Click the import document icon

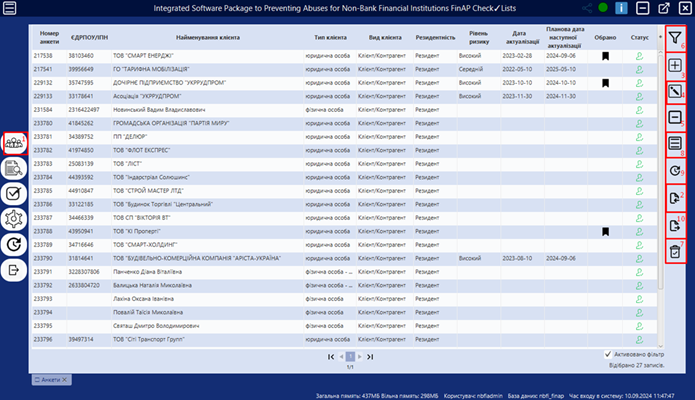click(x=675, y=198)
